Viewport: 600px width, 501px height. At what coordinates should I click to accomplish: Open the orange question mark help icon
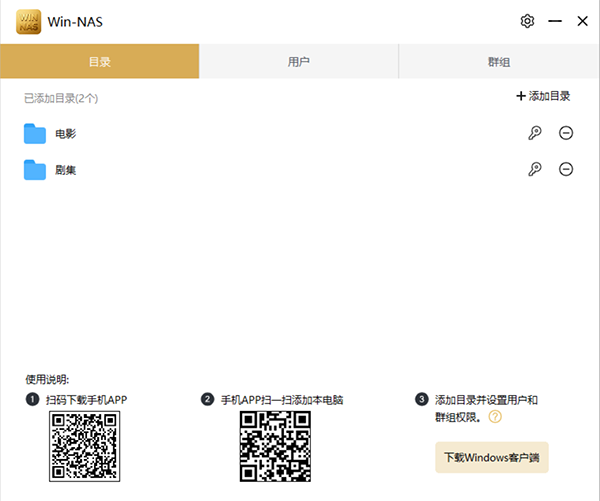(495, 416)
